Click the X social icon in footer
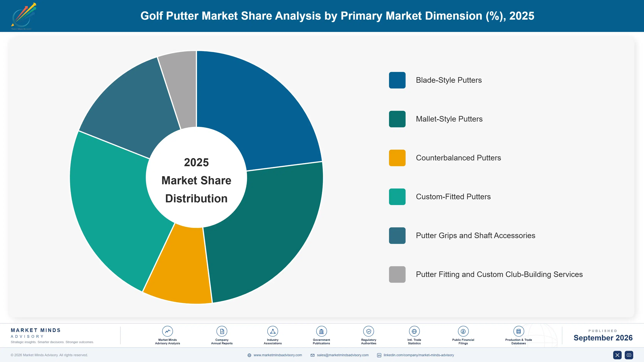This screenshot has height=362, width=644. click(617, 355)
